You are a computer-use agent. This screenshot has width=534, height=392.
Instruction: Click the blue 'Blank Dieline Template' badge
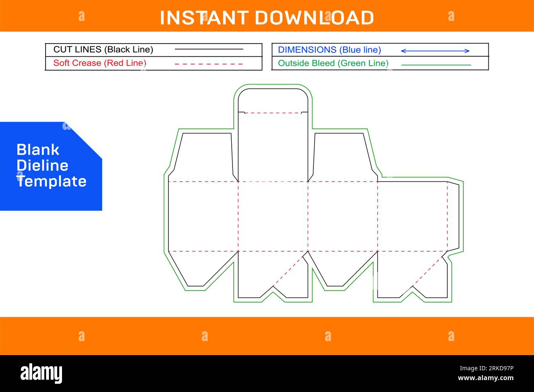(x=51, y=166)
